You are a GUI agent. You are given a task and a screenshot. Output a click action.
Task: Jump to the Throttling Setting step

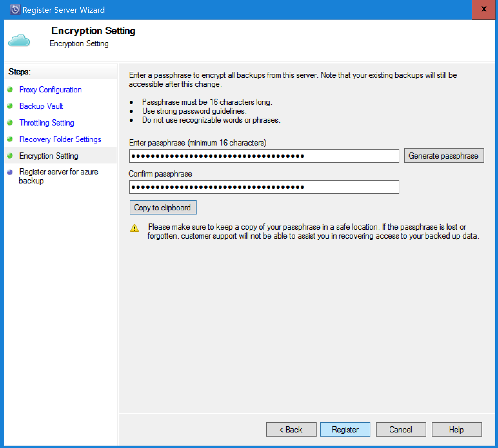pos(47,123)
